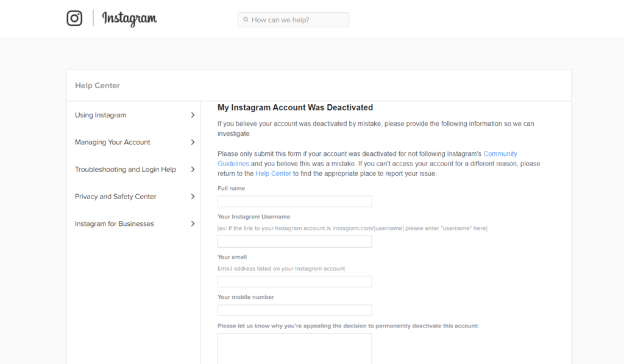624x364 pixels.
Task: Open the Privacy and Safety Center item
Action: [116, 197]
